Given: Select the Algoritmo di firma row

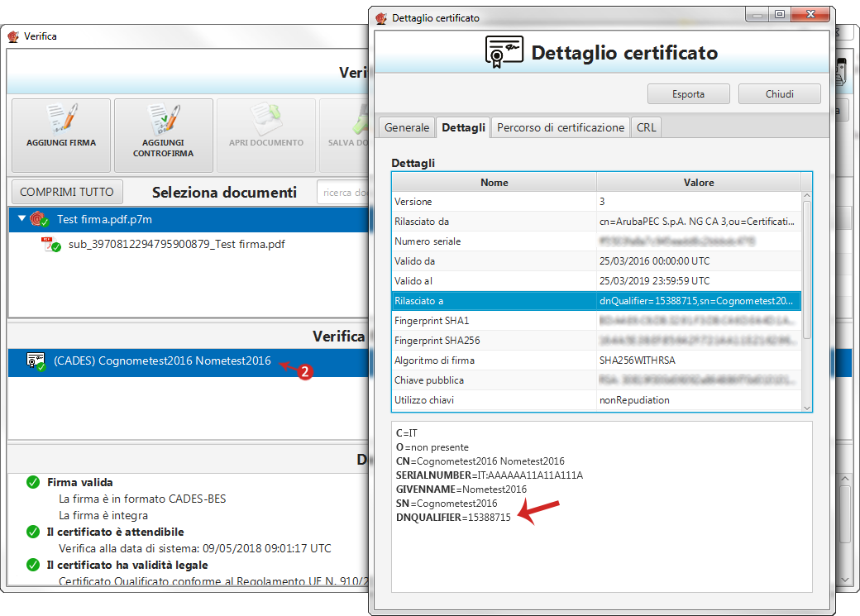Looking at the screenshot, I should (x=597, y=361).
